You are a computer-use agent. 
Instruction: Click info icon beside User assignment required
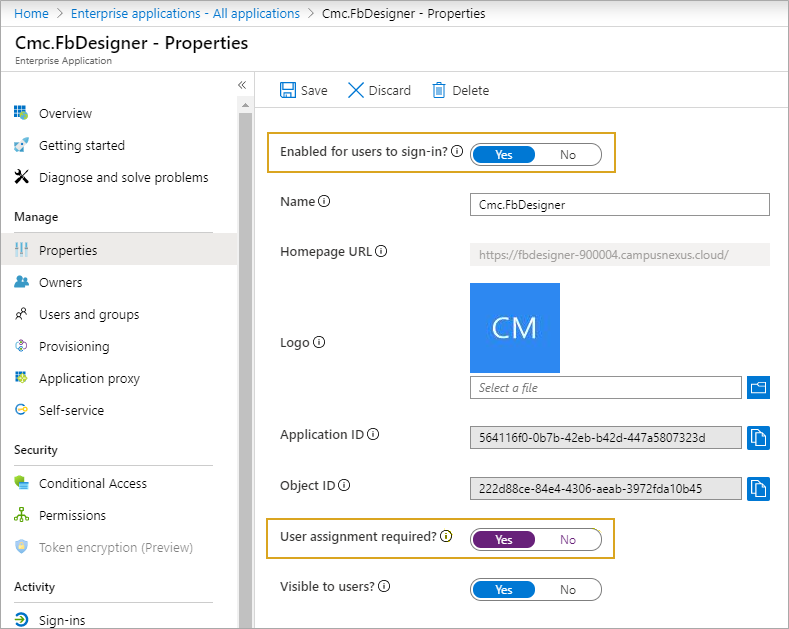point(446,537)
